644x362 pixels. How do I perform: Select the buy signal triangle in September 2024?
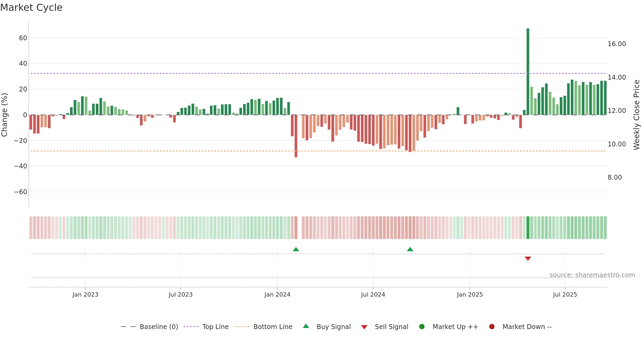pyautogui.click(x=410, y=249)
